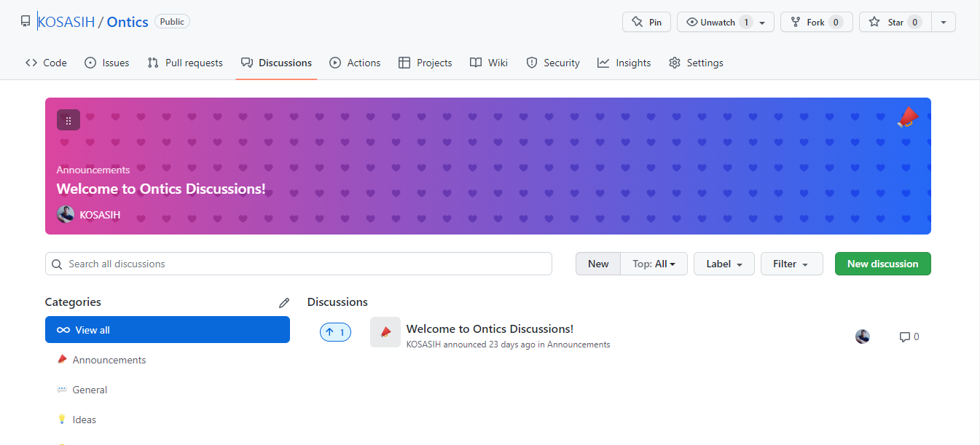Open the Label filter dropdown
Image resolution: width=980 pixels, height=445 pixels.
[724, 264]
